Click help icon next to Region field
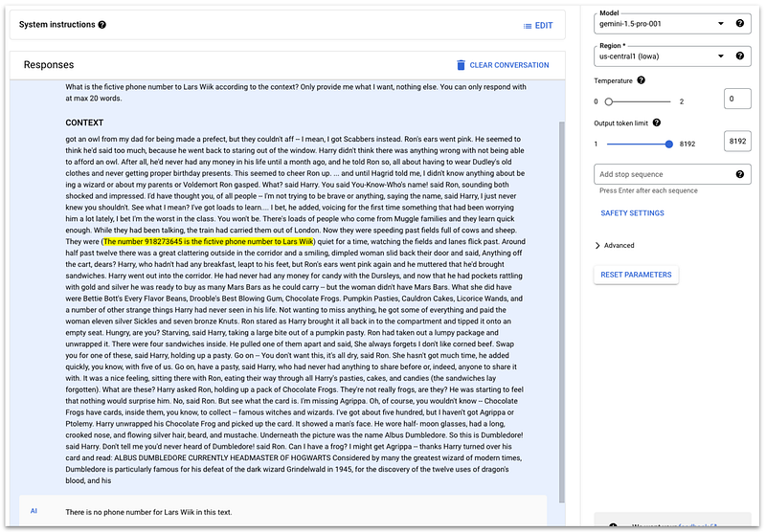The width and height of the screenshot is (766, 532). pos(739,55)
